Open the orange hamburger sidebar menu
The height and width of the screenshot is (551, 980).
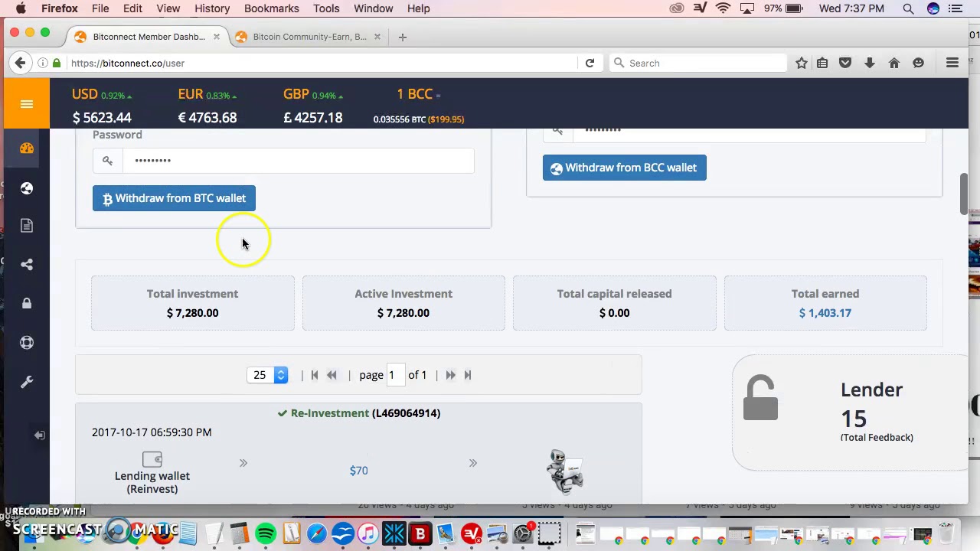tap(26, 104)
